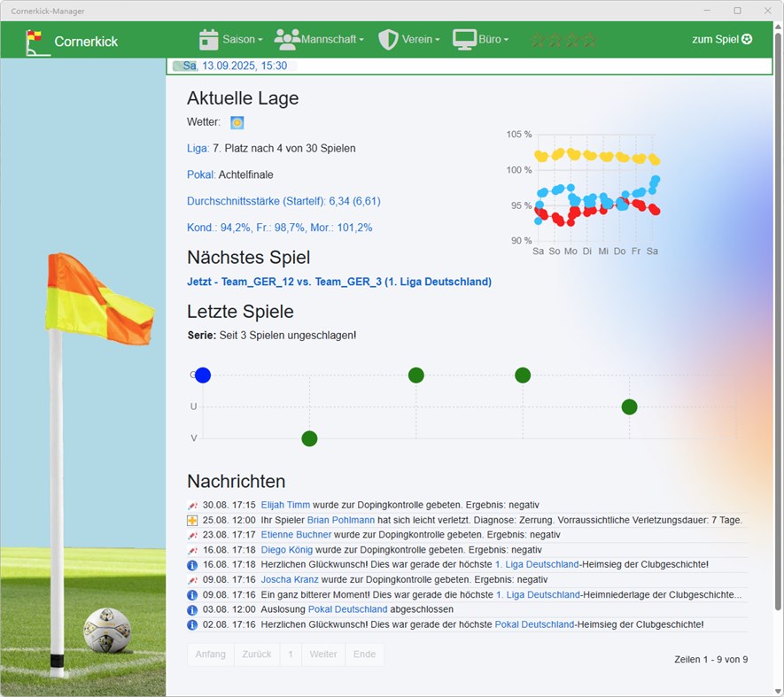Click the Verein shield icon
Viewport: 784px width, 697px height.
[x=387, y=39]
